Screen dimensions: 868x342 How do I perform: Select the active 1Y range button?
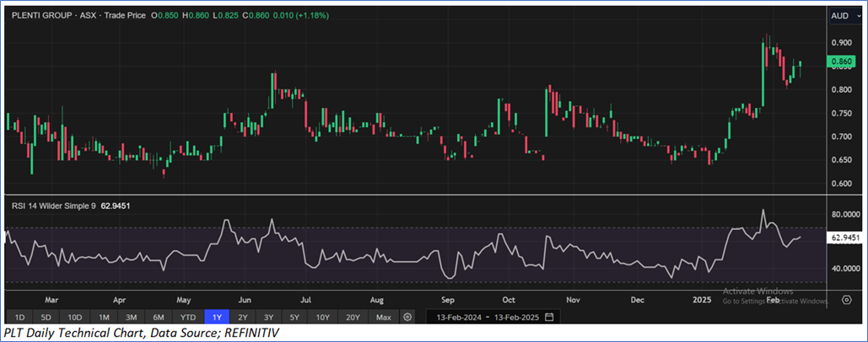(217, 318)
